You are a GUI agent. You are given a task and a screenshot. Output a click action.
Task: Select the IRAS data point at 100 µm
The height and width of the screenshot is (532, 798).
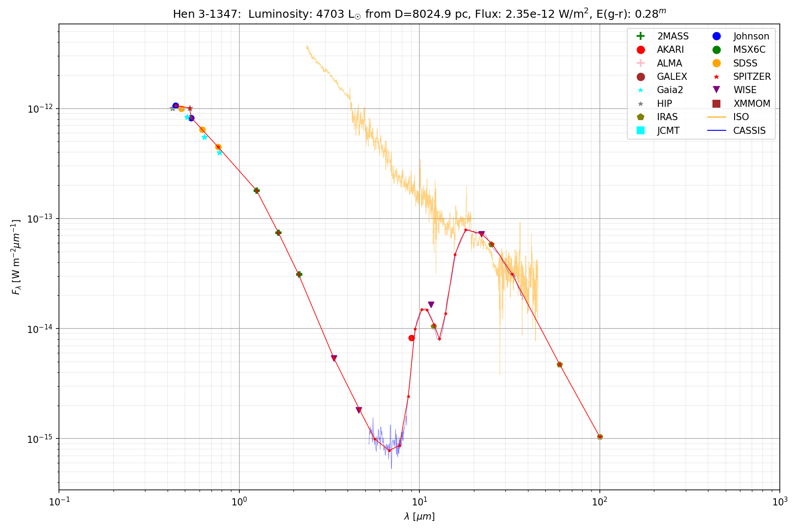[x=600, y=437]
